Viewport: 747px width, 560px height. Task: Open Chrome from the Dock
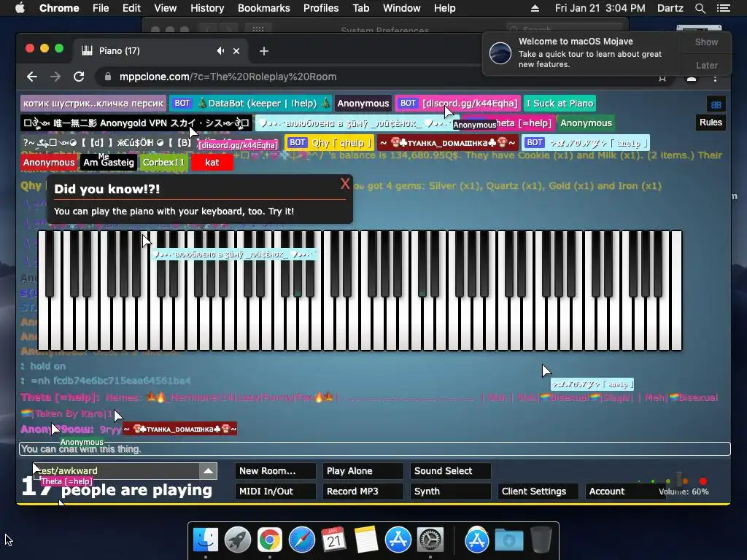click(x=270, y=540)
